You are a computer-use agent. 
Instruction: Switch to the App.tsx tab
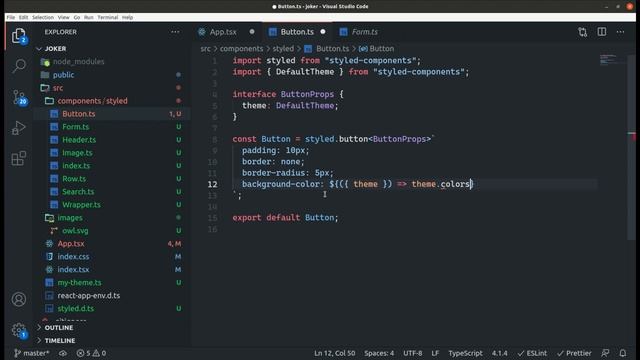223,32
